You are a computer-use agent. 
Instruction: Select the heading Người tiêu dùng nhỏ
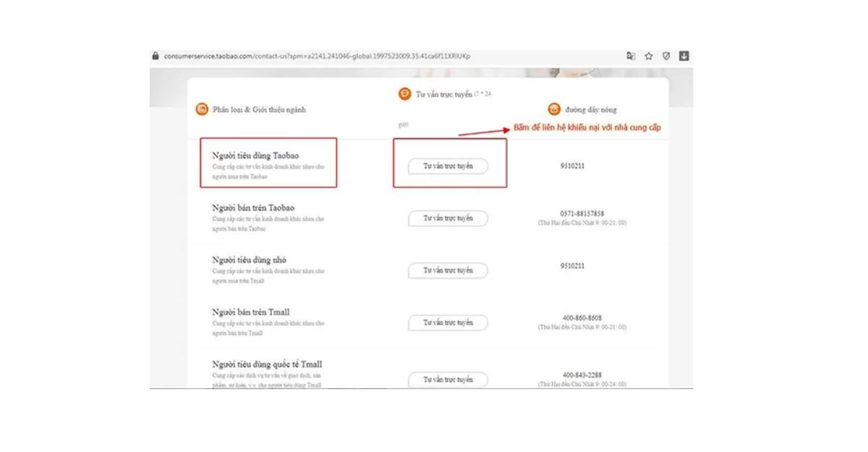(250, 260)
